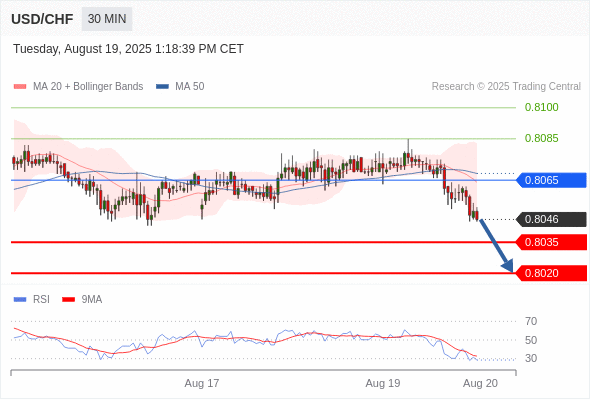Click the USD/CHF pair title
590x400 pixels.
pyautogui.click(x=42, y=19)
